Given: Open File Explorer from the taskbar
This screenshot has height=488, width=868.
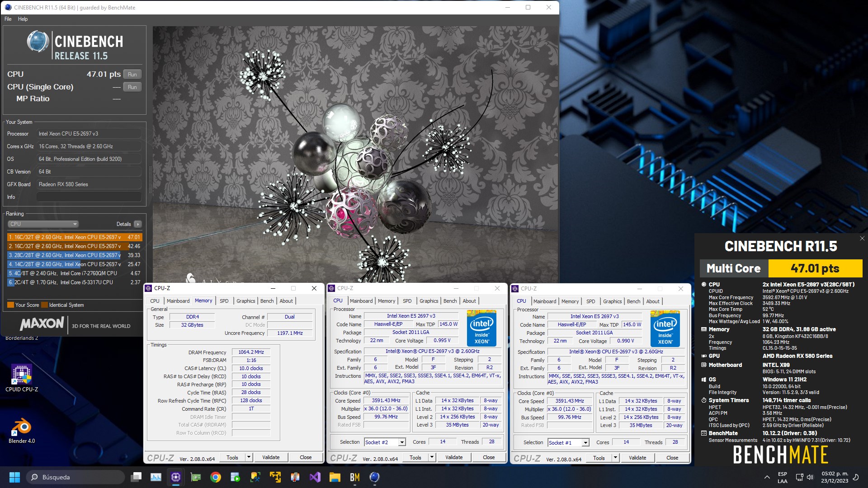Looking at the screenshot, I should pyautogui.click(x=335, y=477).
